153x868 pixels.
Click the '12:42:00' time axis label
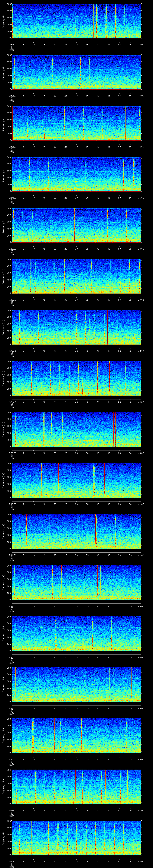(x=12, y=606)
